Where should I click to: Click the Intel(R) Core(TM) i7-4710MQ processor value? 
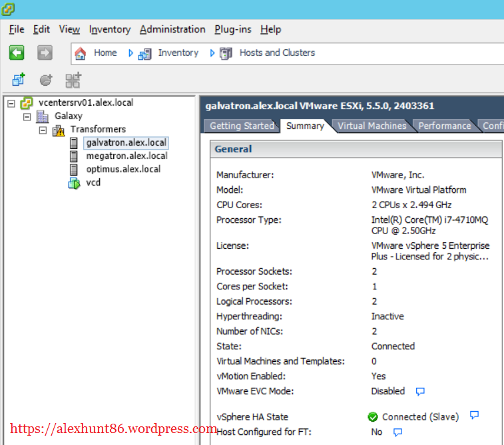click(429, 225)
